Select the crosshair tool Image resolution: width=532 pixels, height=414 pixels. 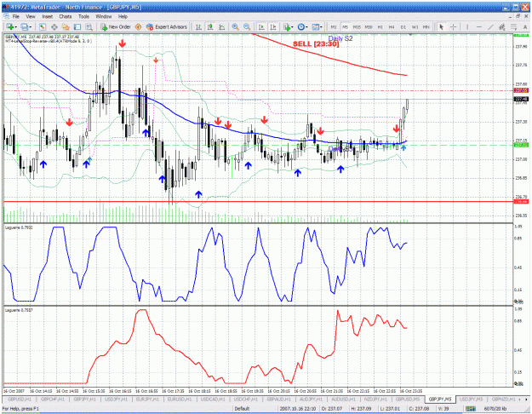(454, 26)
